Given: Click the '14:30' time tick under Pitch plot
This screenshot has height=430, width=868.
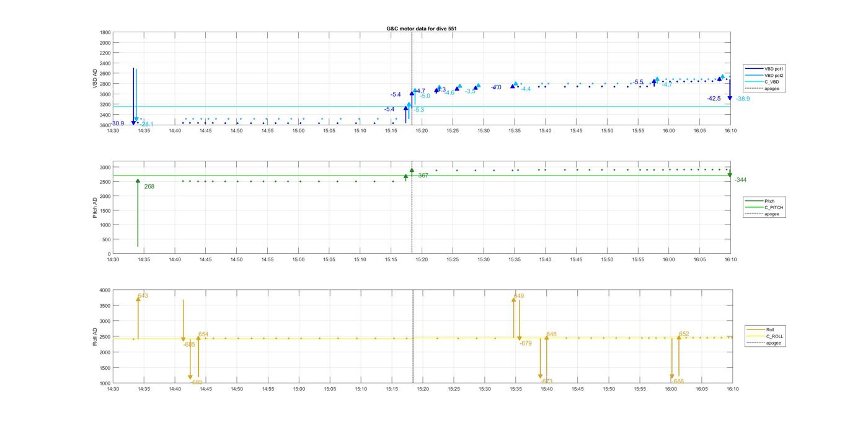Looking at the screenshot, I should [113, 259].
